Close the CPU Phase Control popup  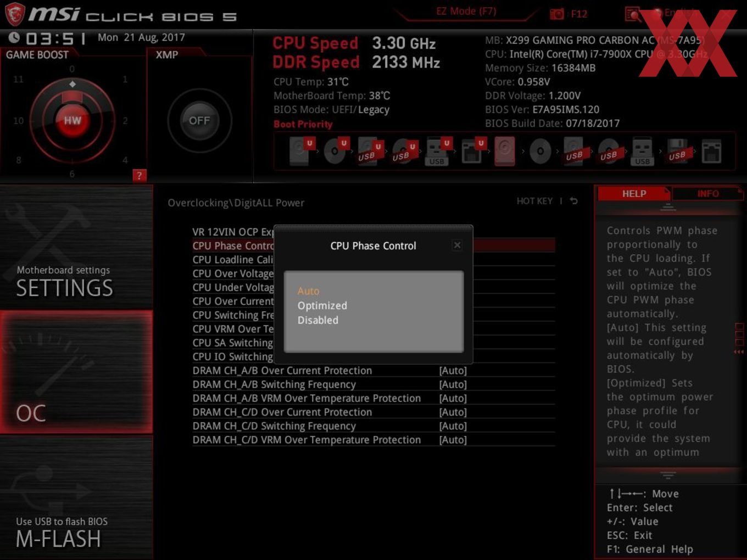457,245
